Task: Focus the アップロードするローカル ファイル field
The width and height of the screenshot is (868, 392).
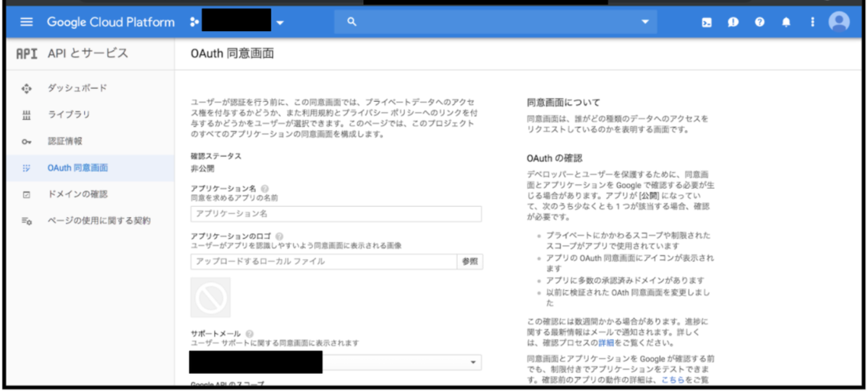Action: click(323, 262)
